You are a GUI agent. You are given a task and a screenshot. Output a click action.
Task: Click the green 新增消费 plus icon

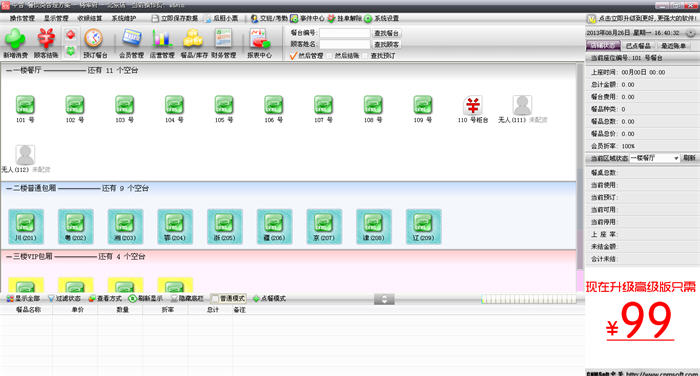tap(15, 39)
